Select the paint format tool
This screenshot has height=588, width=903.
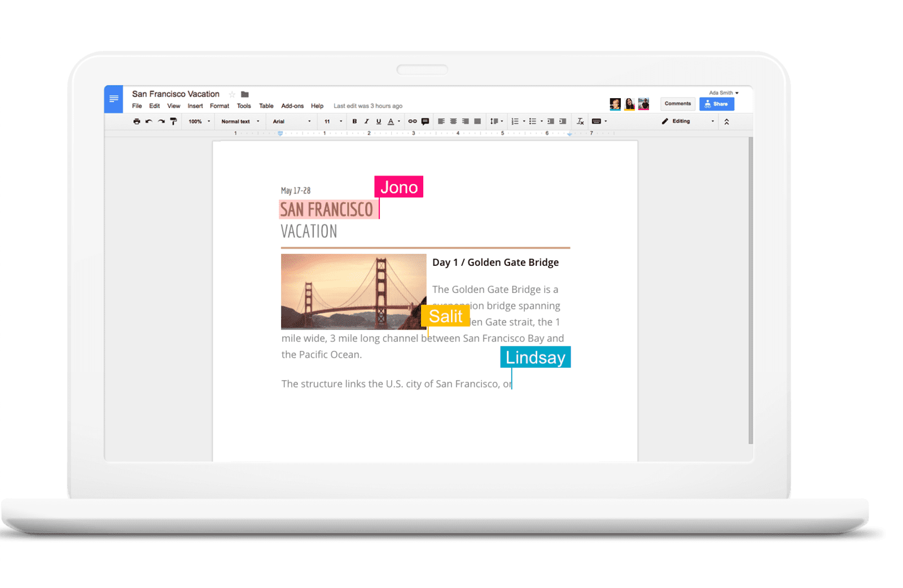(x=173, y=121)
